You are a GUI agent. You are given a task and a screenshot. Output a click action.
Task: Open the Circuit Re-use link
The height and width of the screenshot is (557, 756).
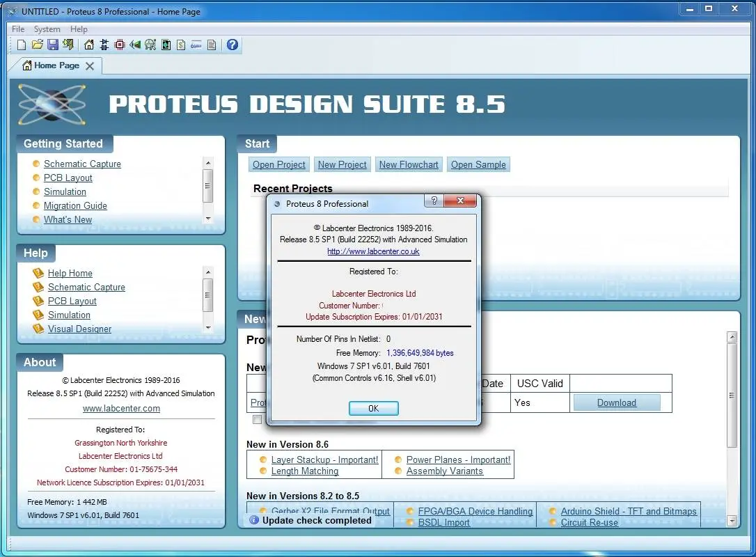589,523
